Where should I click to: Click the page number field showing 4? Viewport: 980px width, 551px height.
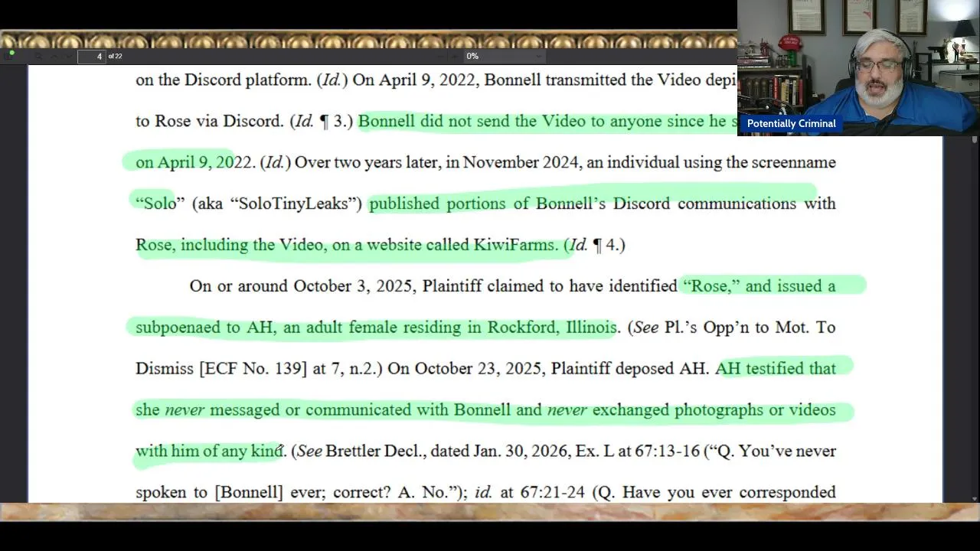(x=92, y=57)
